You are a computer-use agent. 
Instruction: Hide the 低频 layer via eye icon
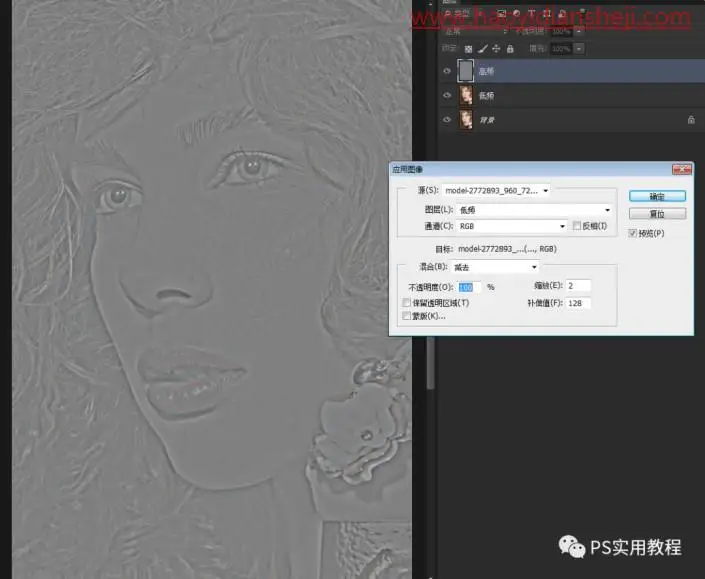pyautogui.click(x=447, y=95)
